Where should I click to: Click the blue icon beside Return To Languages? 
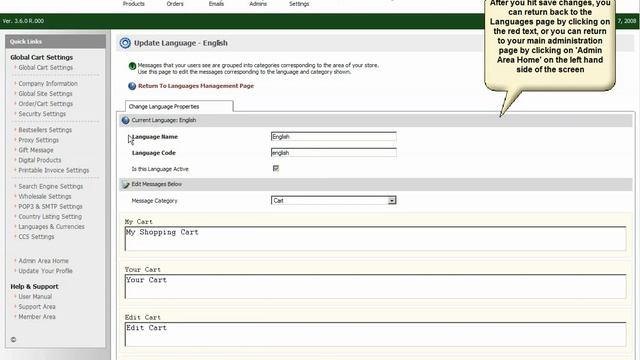point(132,86)
